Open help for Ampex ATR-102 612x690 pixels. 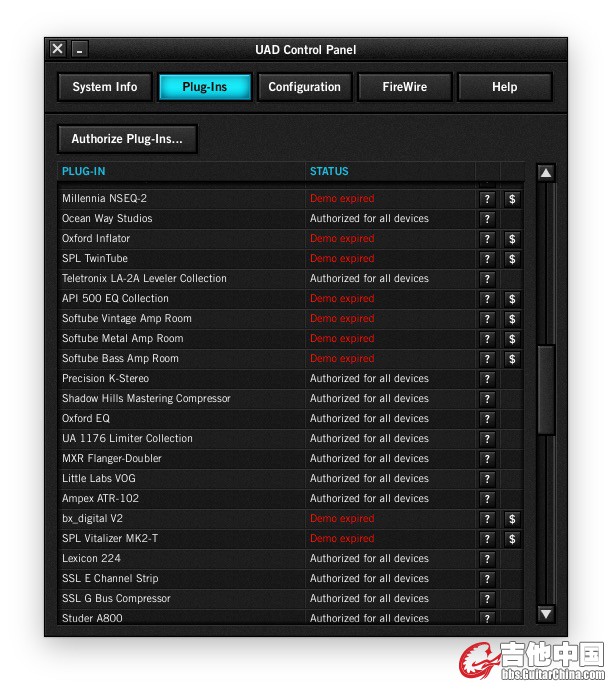[487, 499]
